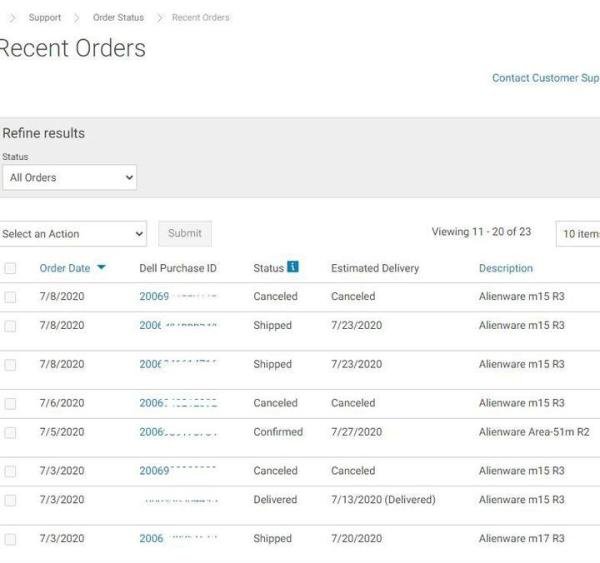
Task: Open purchase ID of Delivered 7/3/2020 order
Action: (181, 500)
